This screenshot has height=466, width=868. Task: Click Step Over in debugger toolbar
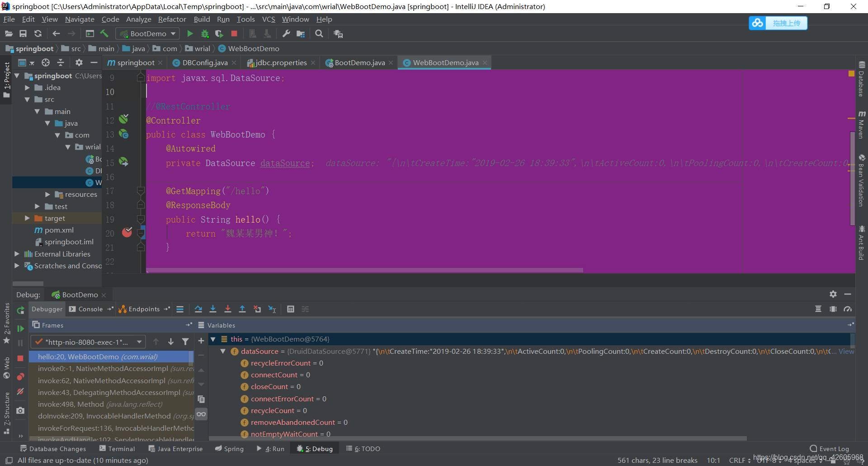(x=198, y=309)
